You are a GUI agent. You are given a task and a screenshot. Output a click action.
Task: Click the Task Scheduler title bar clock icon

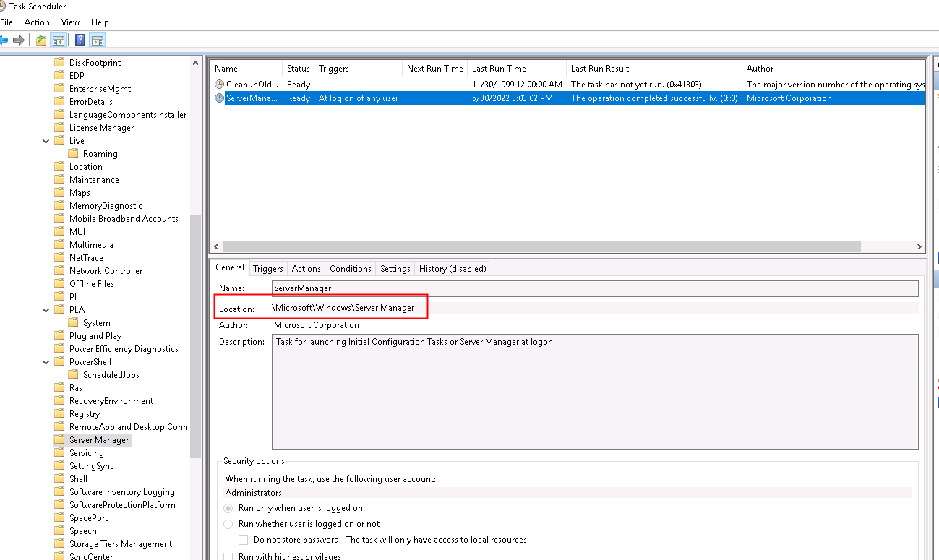click(3, 6)
